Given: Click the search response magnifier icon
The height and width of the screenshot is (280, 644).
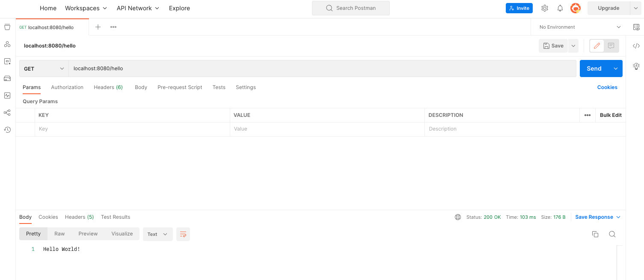Looking at the screenshot, I should pos(612,234).
